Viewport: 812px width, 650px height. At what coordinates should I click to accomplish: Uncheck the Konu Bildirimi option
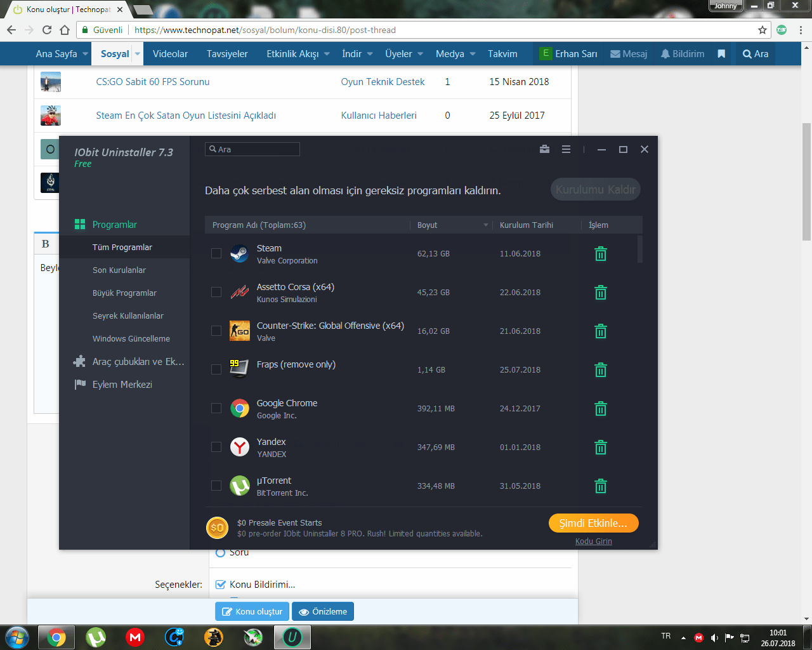pos(221,585)
